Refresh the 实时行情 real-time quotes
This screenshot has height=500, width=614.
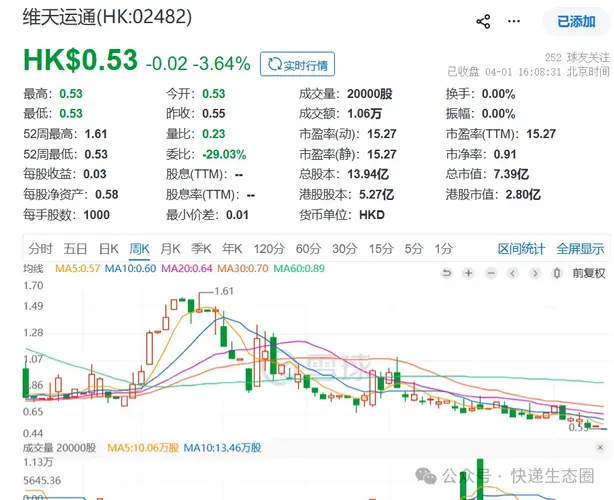point(298,64)
